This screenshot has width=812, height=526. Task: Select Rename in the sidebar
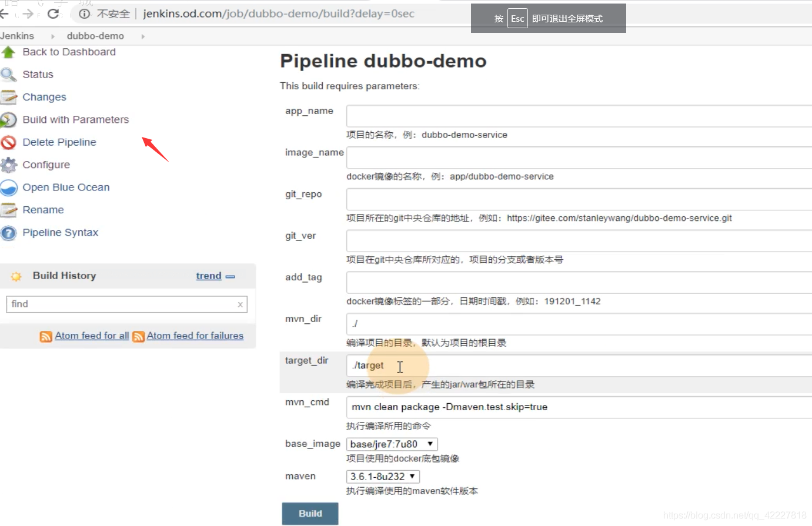tap(43, 210)
